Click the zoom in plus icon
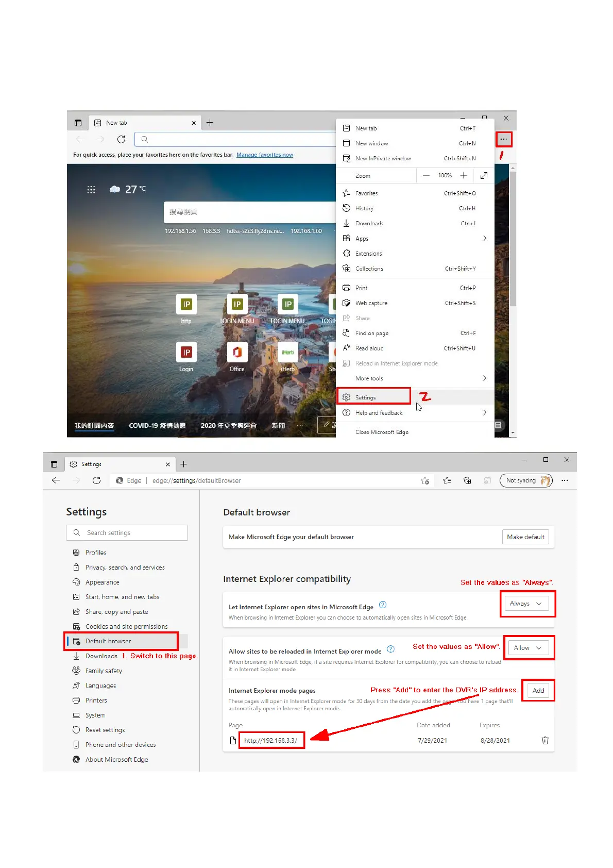Image resolution: width=613 pixels, height=868 pixels. (464, 176)
